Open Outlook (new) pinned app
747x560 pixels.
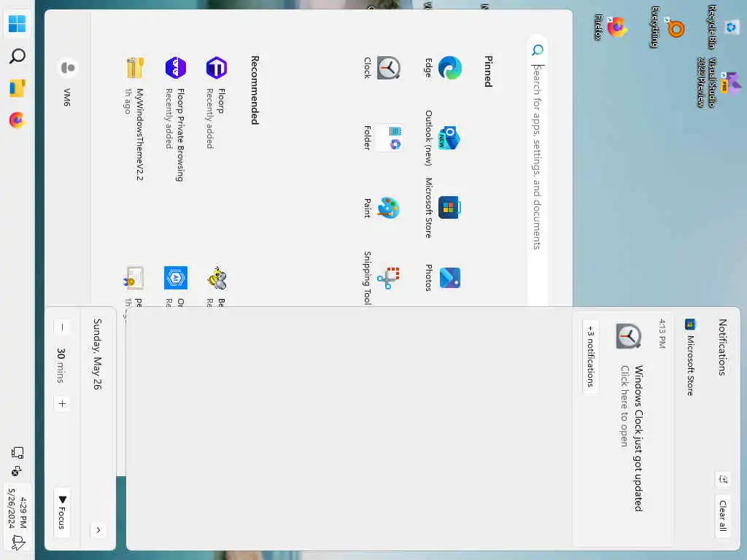(443, 138)
